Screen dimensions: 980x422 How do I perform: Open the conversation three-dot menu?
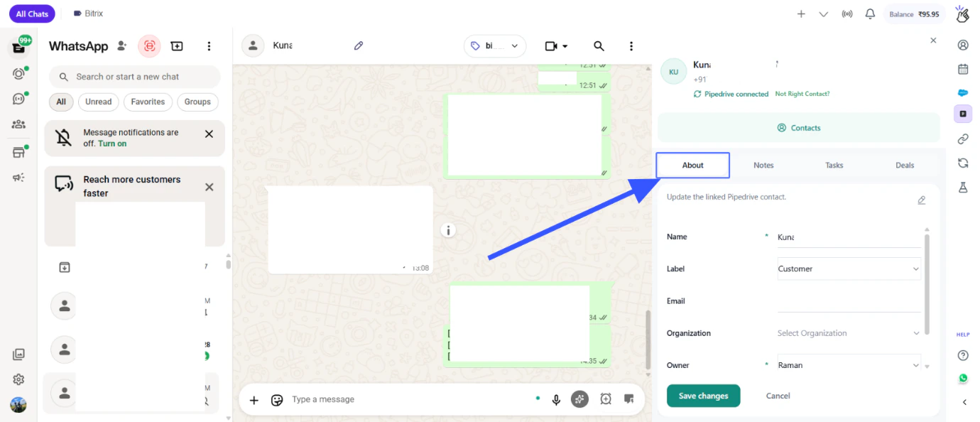pos(631,46)
